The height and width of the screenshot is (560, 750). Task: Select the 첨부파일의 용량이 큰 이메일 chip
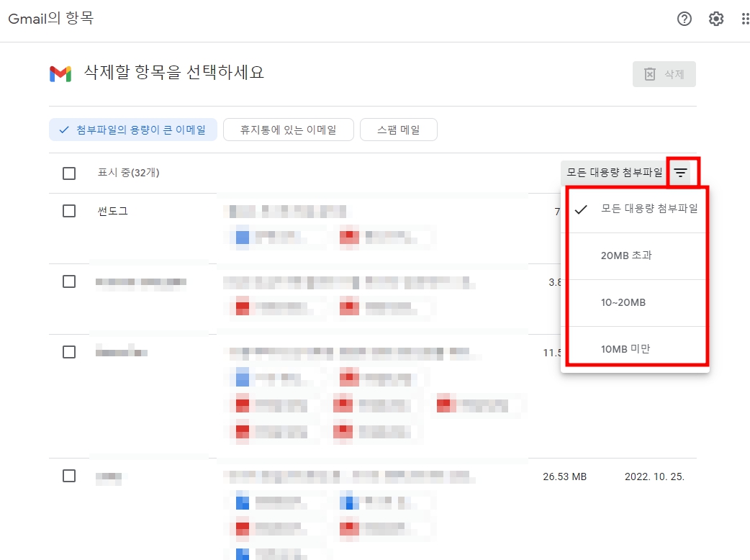[132, 130]
